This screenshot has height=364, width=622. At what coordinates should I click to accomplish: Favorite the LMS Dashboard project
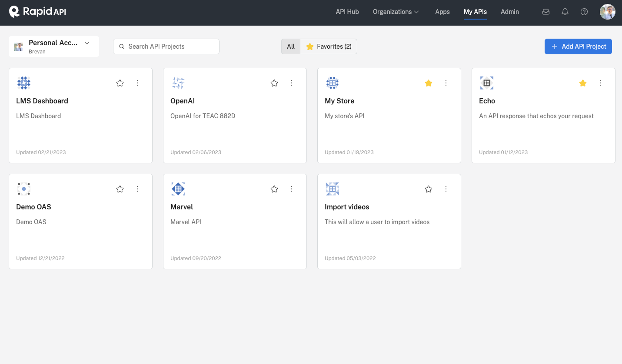(120, 83)
